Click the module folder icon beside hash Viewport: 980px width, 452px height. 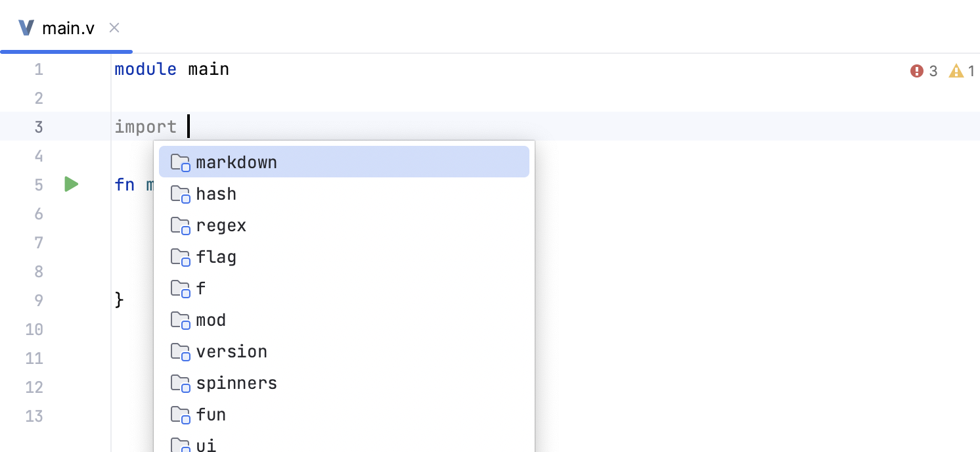pyautogui.click(x=180, y=194)
